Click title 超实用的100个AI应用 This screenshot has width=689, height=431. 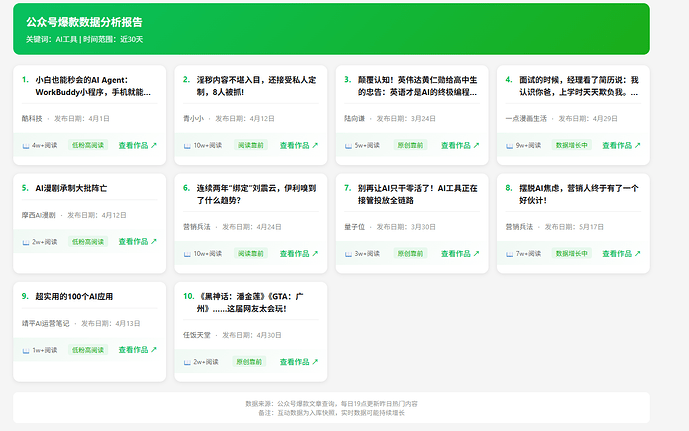point(74,297)
